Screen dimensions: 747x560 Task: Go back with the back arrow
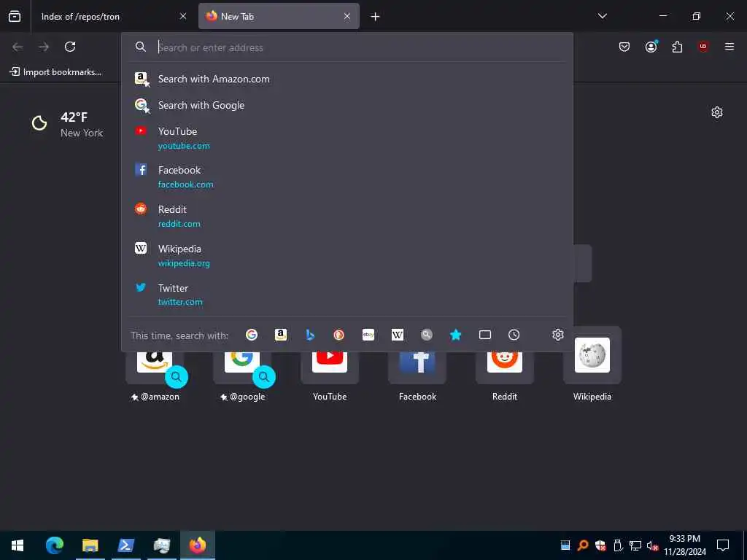[18, 47]
